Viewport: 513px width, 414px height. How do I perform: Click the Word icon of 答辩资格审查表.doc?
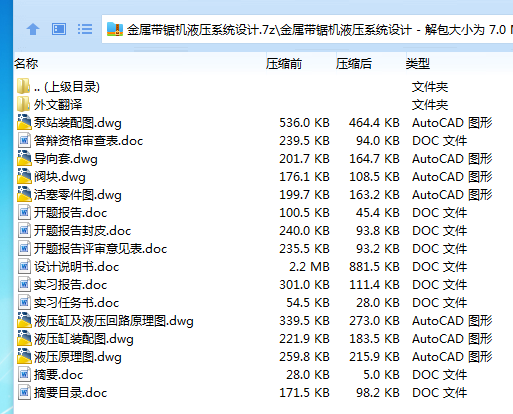(x=24, y=140)
